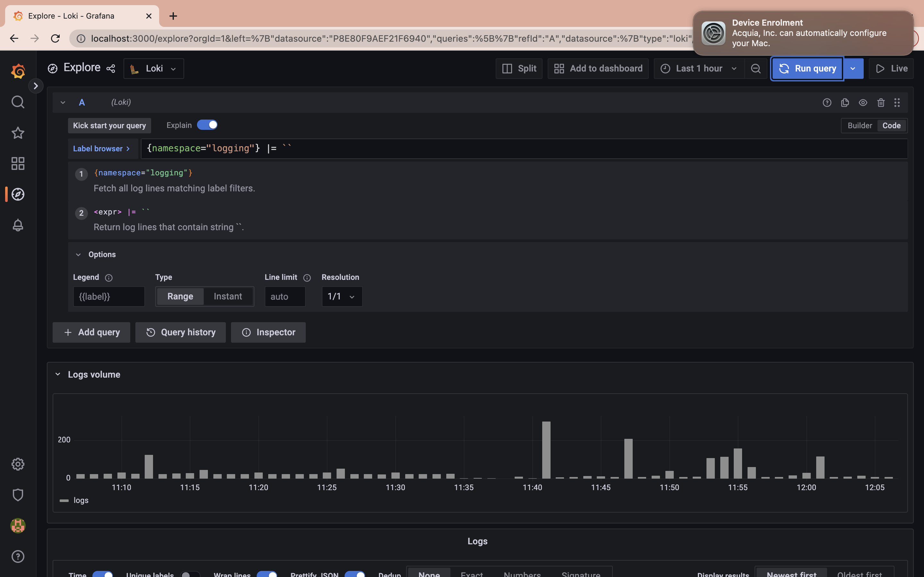Click the Dashboards grid icon in sidebar
Viewport: 924px width, 577px height.
click(x=18, y=163)
